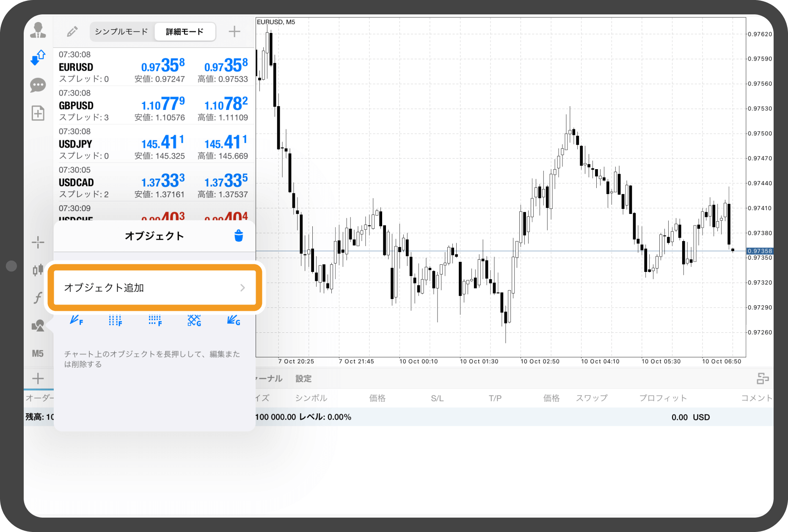788x532 pixels.
Task: Click the objects shapes icon
Action: [38, 326]
